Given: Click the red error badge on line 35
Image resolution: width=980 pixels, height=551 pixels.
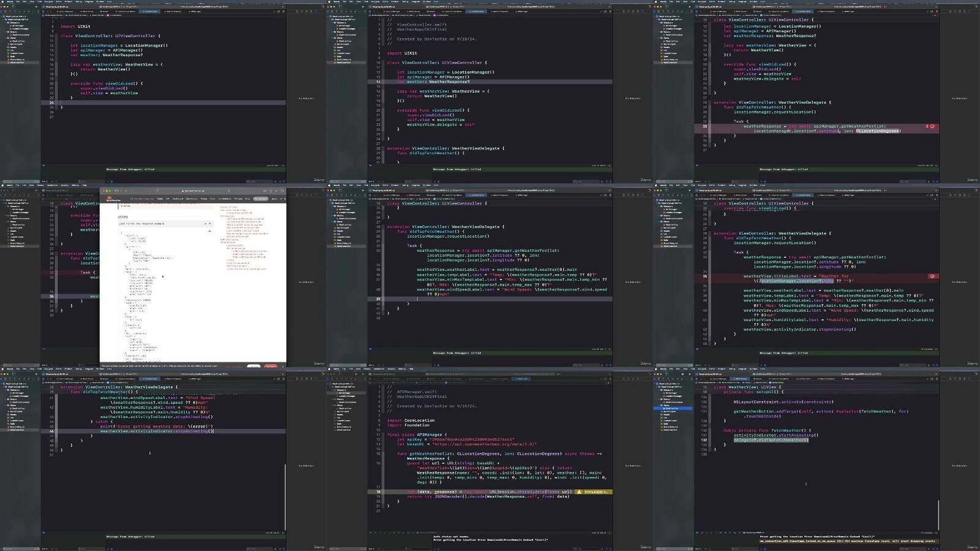Looking at the screenshot, I should pyautogui.click(x=932, y=276).
